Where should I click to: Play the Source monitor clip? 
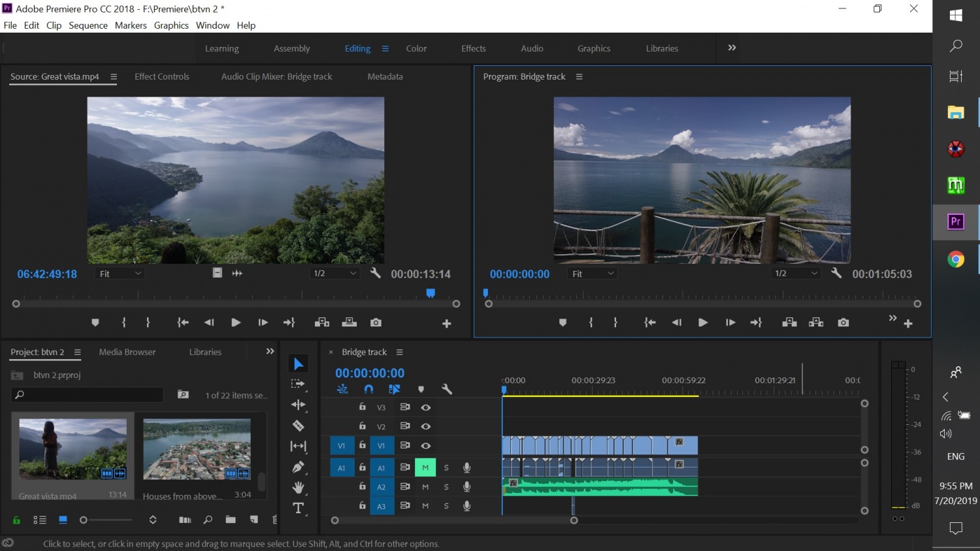pos(236,323)
